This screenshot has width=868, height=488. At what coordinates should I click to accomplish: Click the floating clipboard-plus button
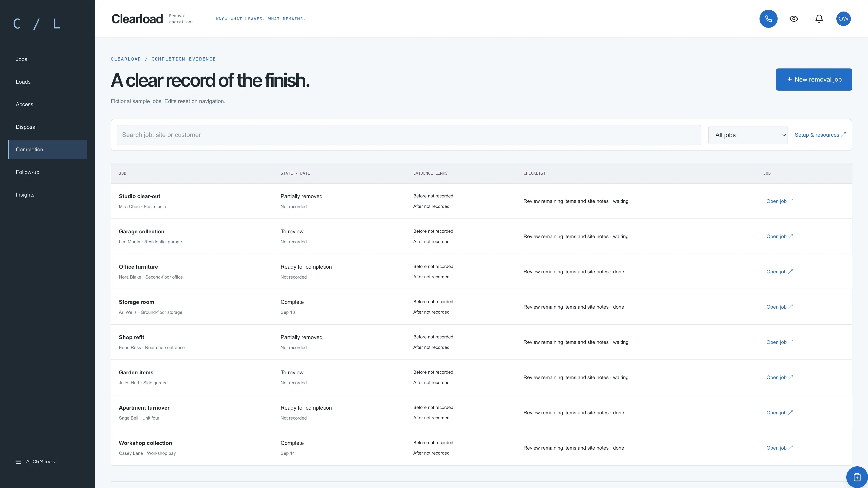[857, 477]
